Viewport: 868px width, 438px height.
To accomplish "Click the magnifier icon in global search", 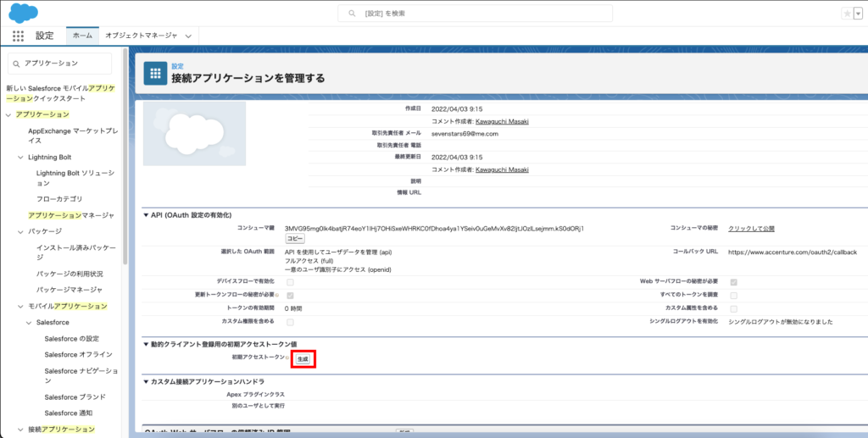I will [x=351, y=14].
